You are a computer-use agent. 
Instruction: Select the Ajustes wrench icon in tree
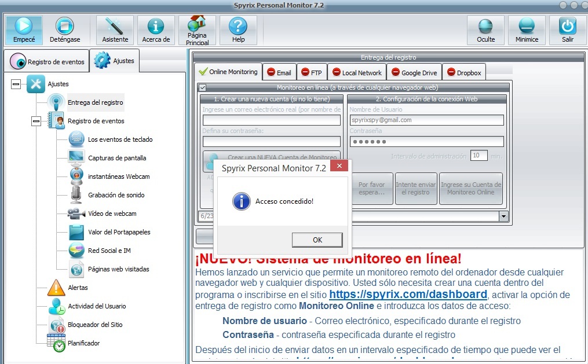(35, 84)
